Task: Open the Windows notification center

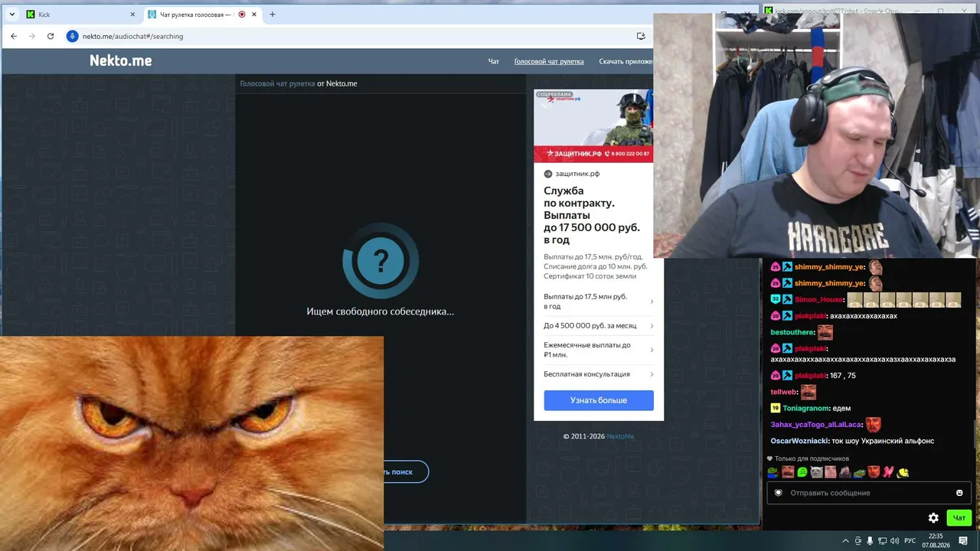Action: pos(963,540)
